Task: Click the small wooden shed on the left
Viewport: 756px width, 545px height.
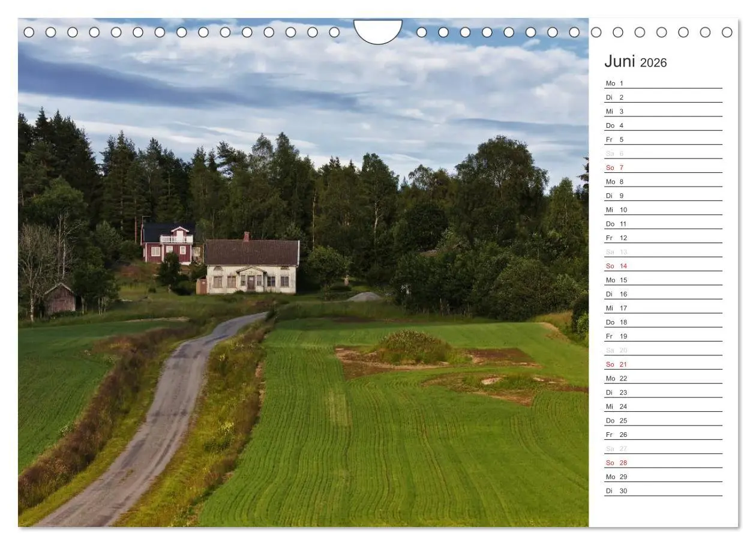Action: [60, 297]
